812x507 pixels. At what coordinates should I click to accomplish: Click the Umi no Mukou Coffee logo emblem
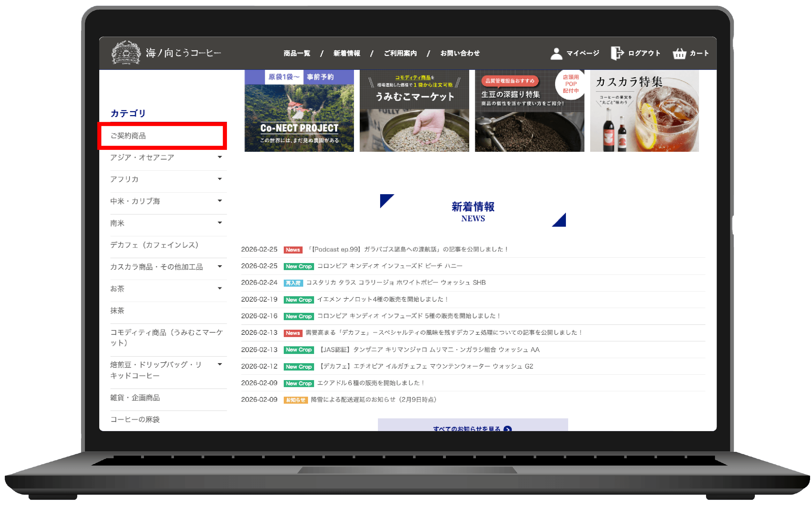(x=126, y=53)
